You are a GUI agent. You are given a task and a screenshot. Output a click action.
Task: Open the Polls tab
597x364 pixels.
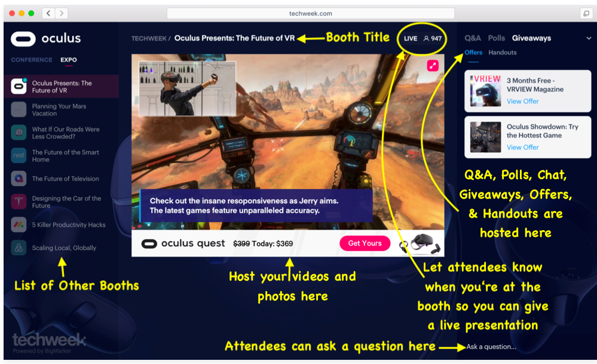click(497, 38)
